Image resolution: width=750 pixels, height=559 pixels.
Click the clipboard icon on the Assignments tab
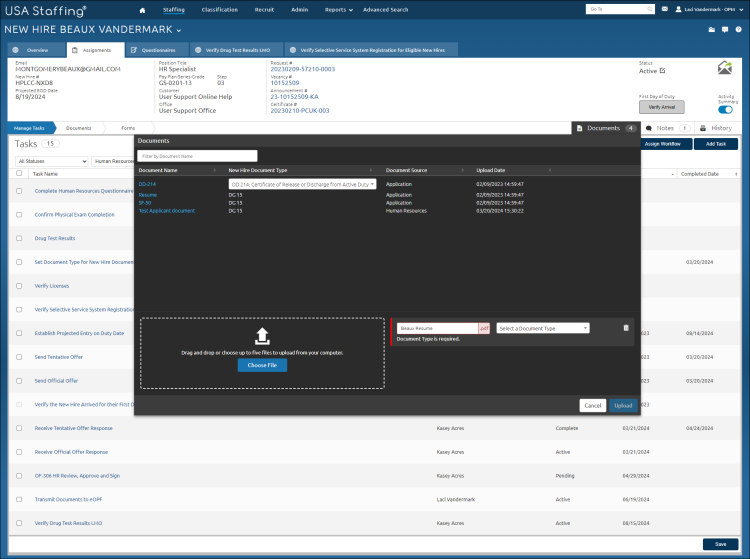coord(75,50)
